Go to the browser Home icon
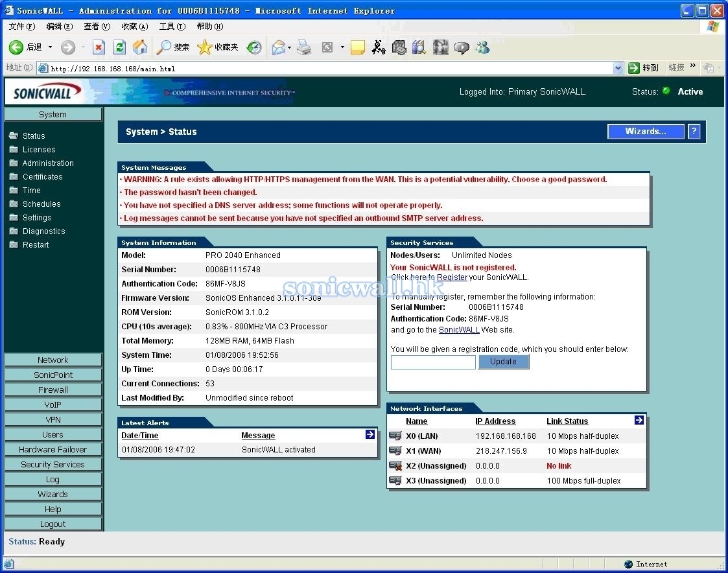728x573 pixels. (140, 47)
